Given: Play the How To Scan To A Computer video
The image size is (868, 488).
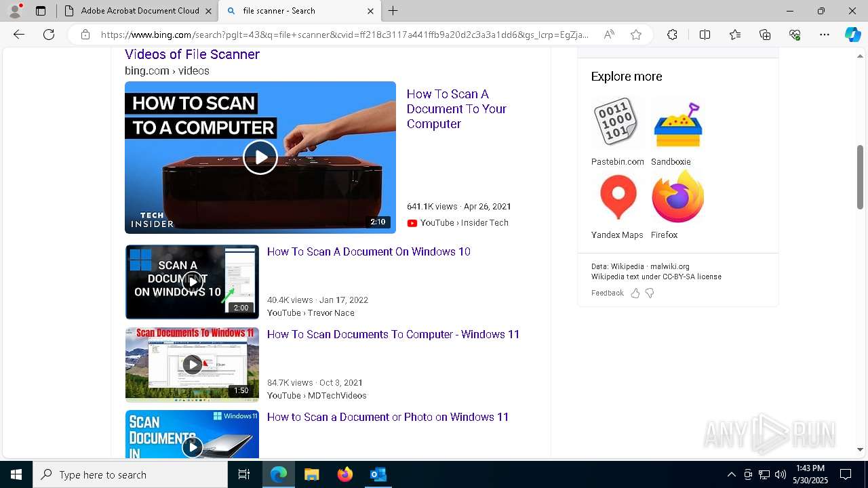Looking at the screenshot, I should tap(260, 157).
